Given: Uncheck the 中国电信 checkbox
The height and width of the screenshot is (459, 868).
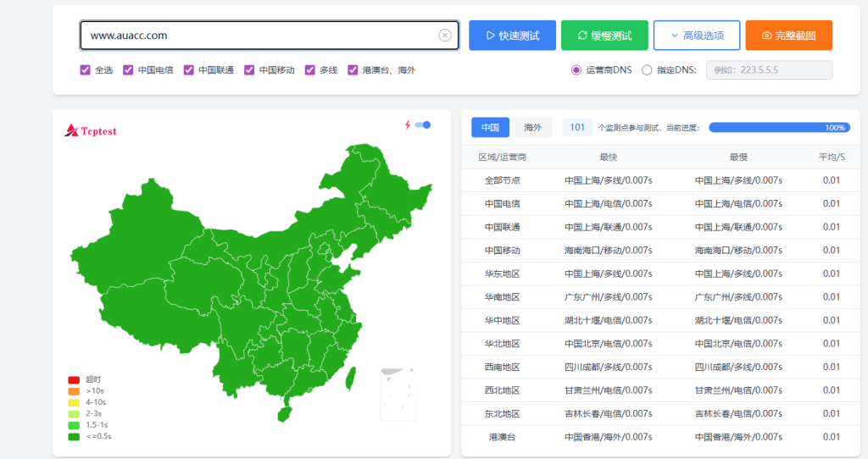Looking at the screenshot, I should [x=128, y=69].
